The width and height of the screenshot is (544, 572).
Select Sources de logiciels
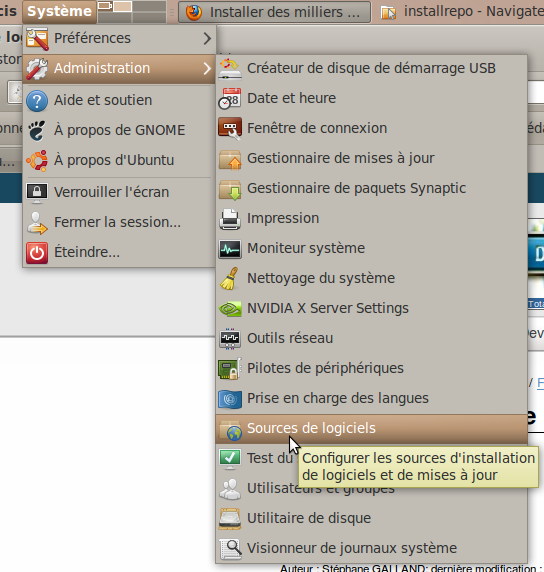pos(371,429)
